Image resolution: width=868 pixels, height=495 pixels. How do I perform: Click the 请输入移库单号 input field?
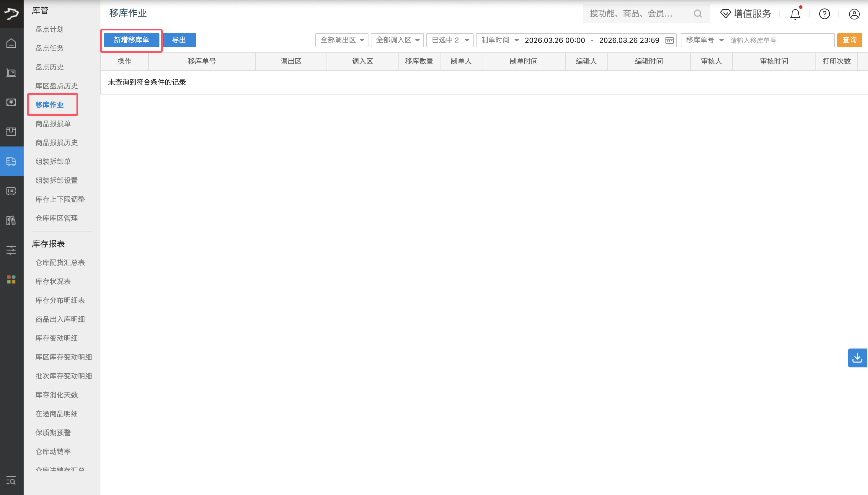pos(780,40)
